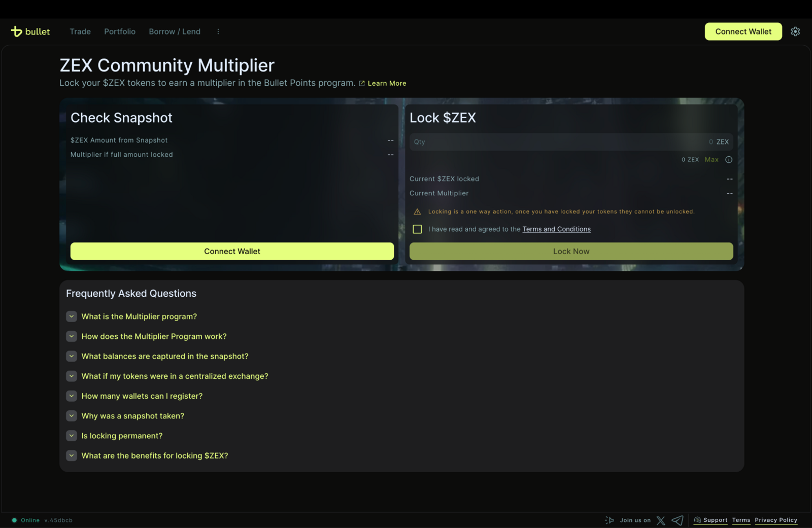This screenshot has width=812, height=528.
Task: Expand 'Why was a snapshot taken?'
Action: pyautogui.click(x=72, y=416)
